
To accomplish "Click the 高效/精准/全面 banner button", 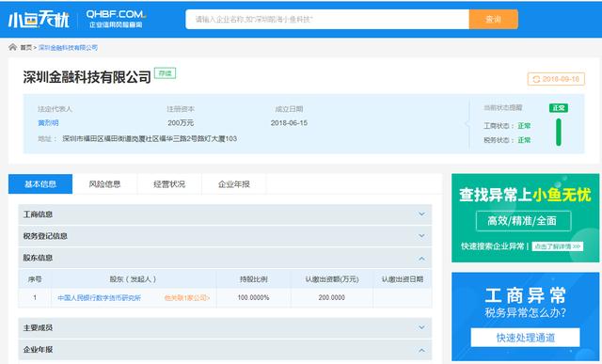I will [x=524, y=221].
